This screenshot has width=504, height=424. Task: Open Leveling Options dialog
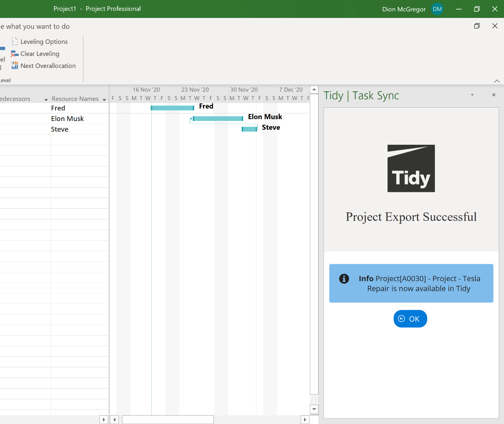40,42
